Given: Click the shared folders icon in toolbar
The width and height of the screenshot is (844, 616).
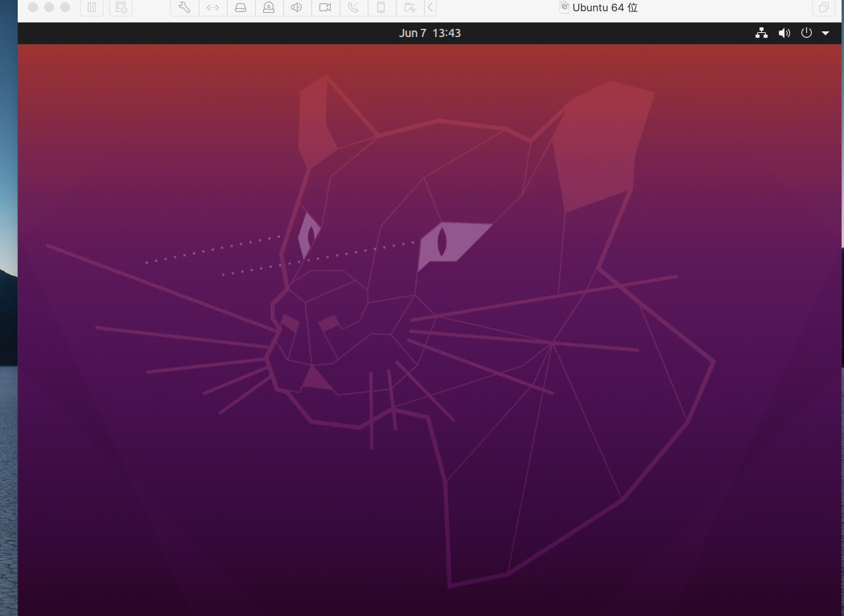Looking at the screenshot, I should [410, 7].
